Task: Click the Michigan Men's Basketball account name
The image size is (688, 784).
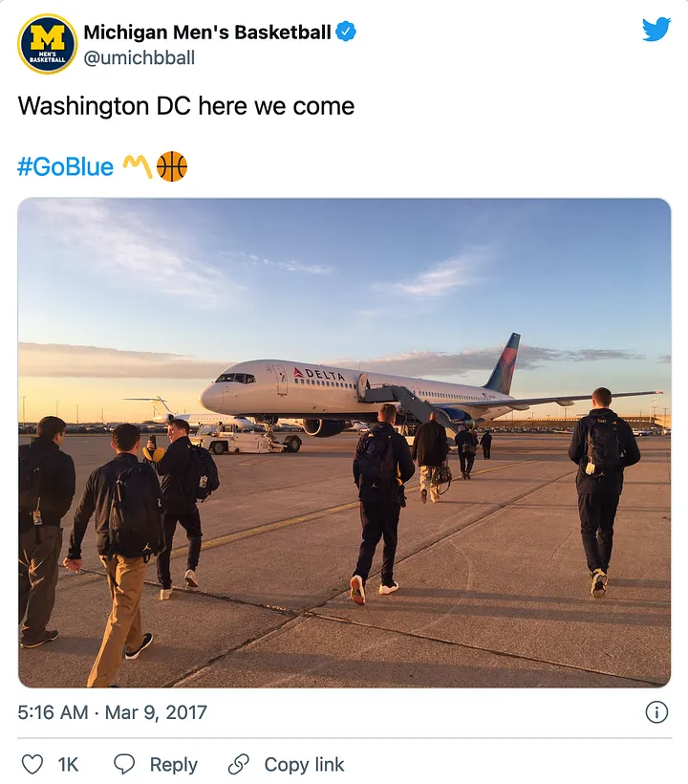Action: pos(207,32)
